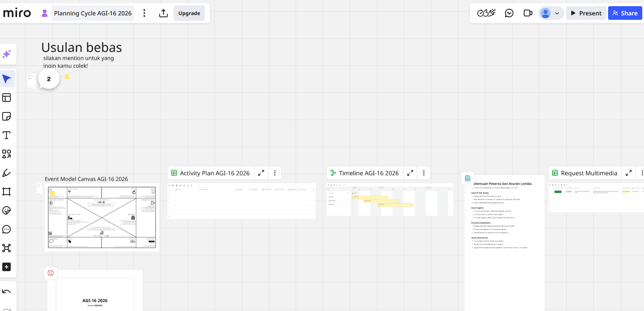Open the user avatar dropdown chevron
The height and width of the screenshot is (311, 644).
coord(557,13)
